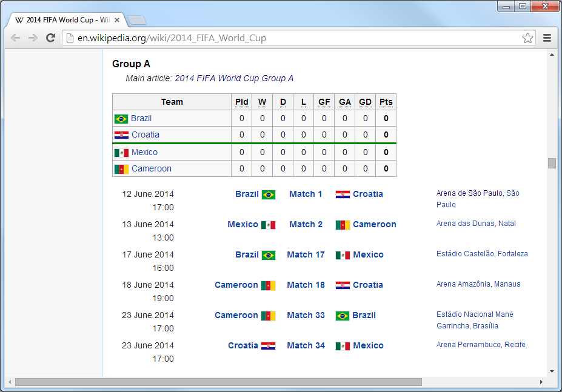Select the 2014 FIFA World Cup browser tab
Image resolution: width=562 pixels, height=392 pixels.
pyautogui.click(x=66, y=20)
